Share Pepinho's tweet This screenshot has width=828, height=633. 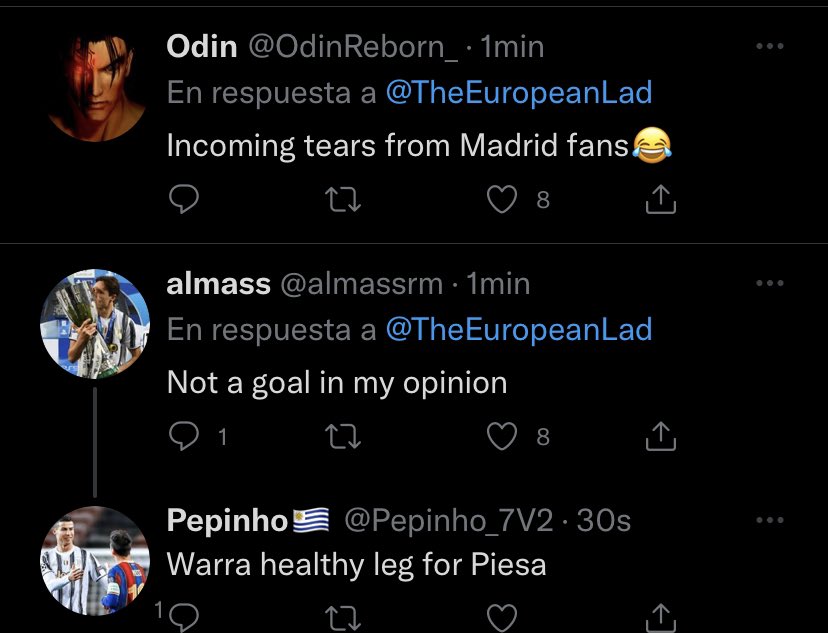click(x=661, y=618)
